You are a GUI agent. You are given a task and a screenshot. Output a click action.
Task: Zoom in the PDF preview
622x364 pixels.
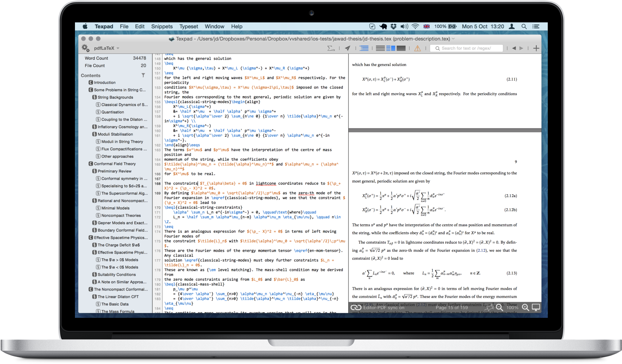[525, 308]
